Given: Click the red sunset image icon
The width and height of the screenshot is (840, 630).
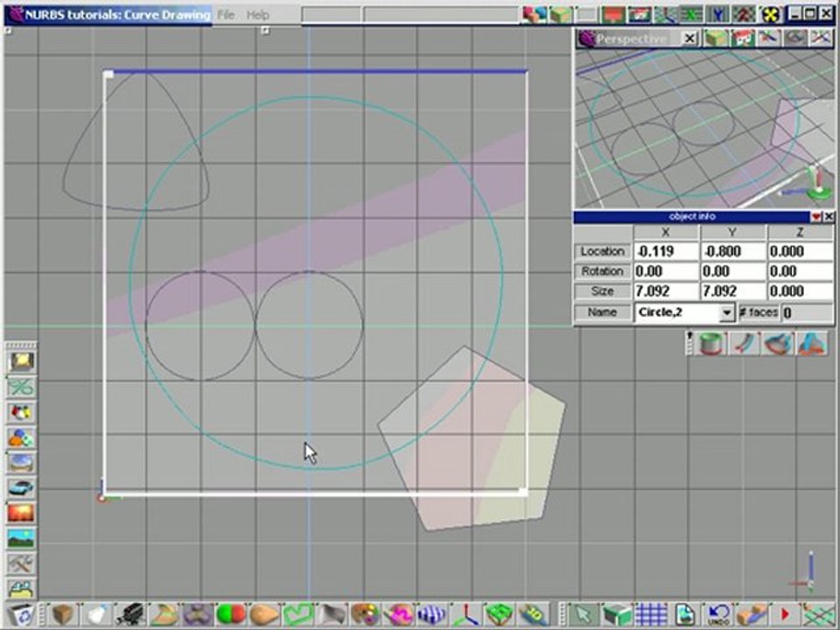Looking at the screenshot, I should pyautogui.click(x=21, y=514).
